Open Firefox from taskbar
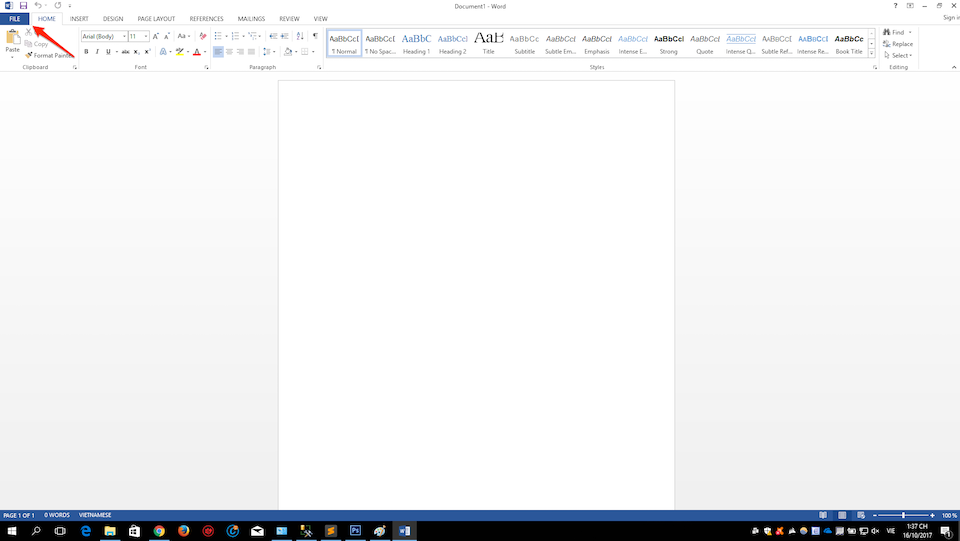Viewport: 960px width, 541px height. pos(184,531)
